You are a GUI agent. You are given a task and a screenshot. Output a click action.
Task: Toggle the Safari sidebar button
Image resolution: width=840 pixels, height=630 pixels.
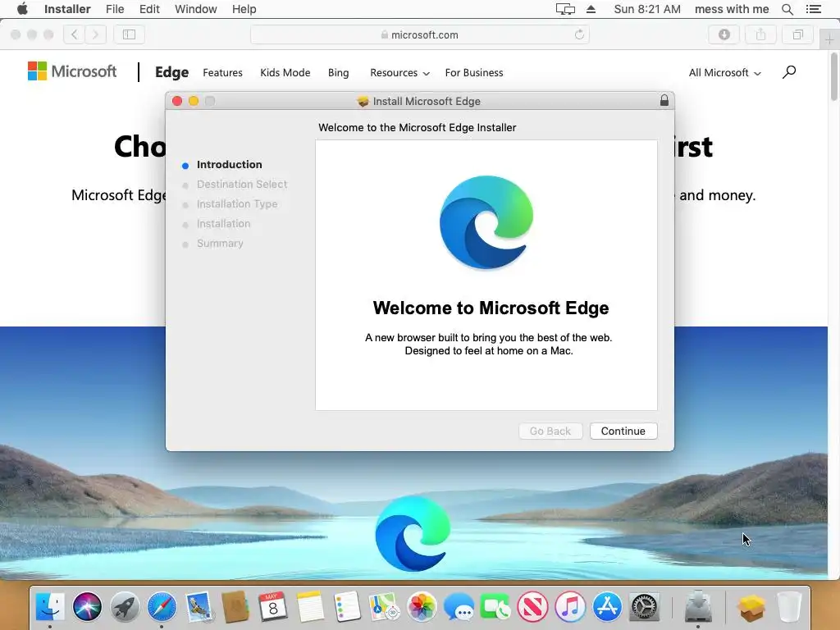pos(129,34)
